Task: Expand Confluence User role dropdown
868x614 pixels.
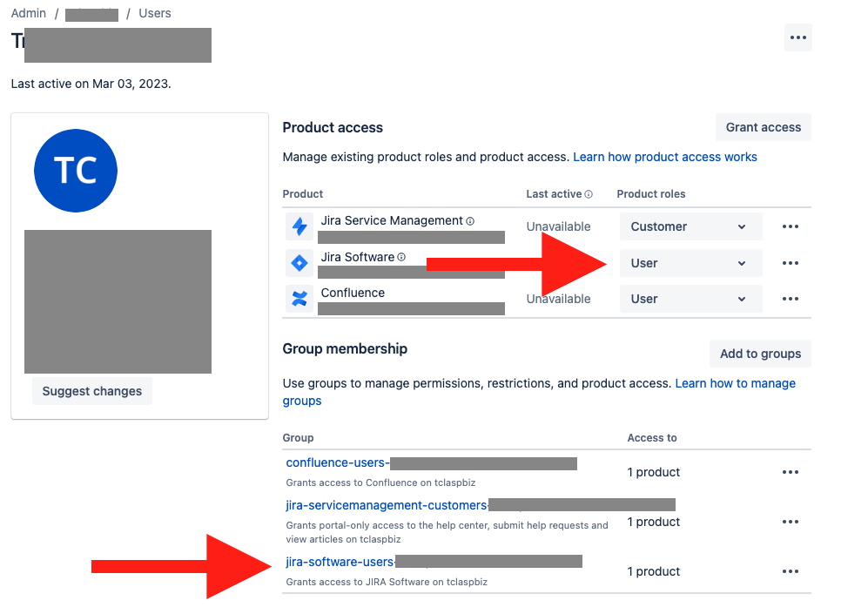Action: click(691, 299)
